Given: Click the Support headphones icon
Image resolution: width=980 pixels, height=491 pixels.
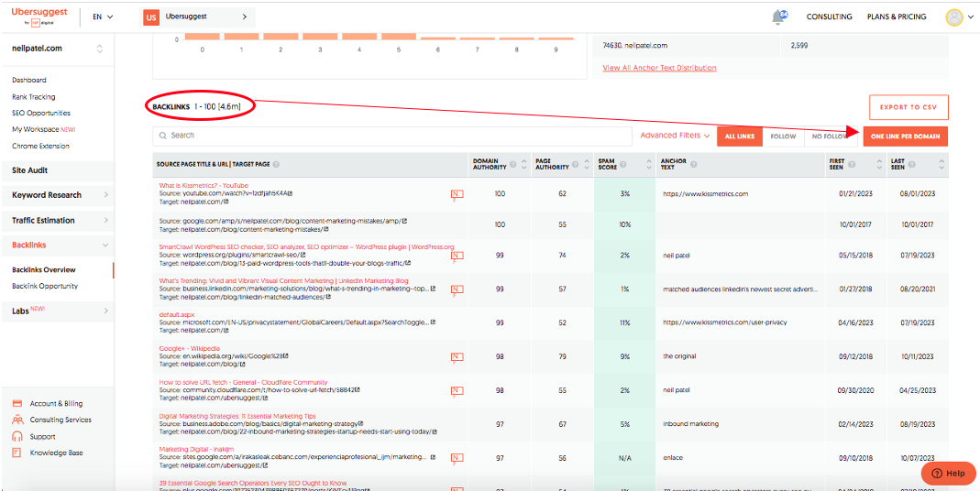Looking at the screenshot, I should pos(17,436).
